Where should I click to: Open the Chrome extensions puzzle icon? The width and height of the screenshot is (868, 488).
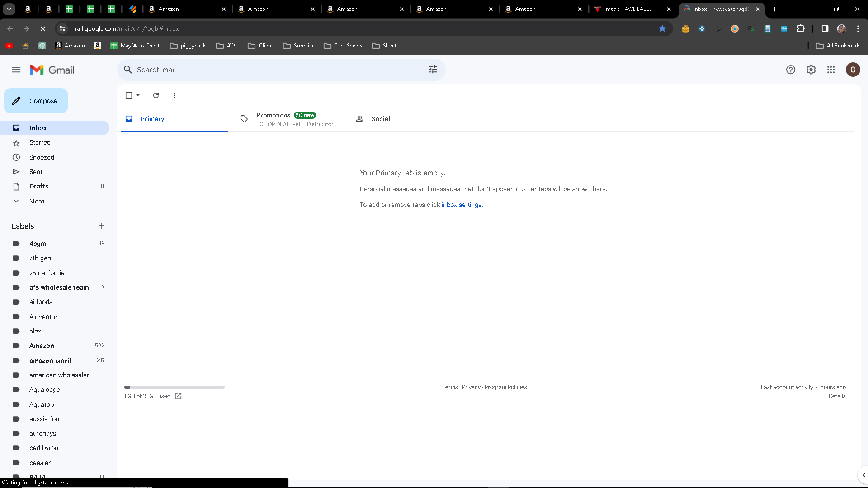click(x=801, y=28)
